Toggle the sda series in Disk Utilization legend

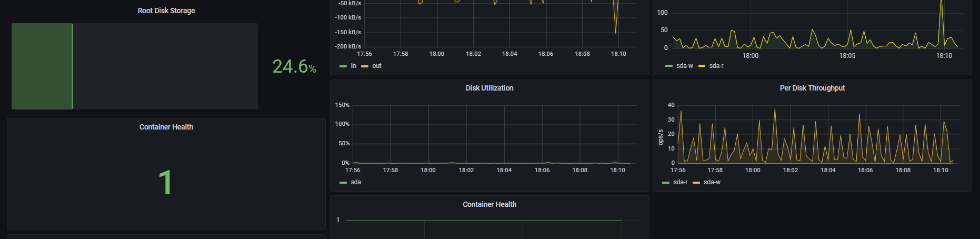[x=356, y=182]
